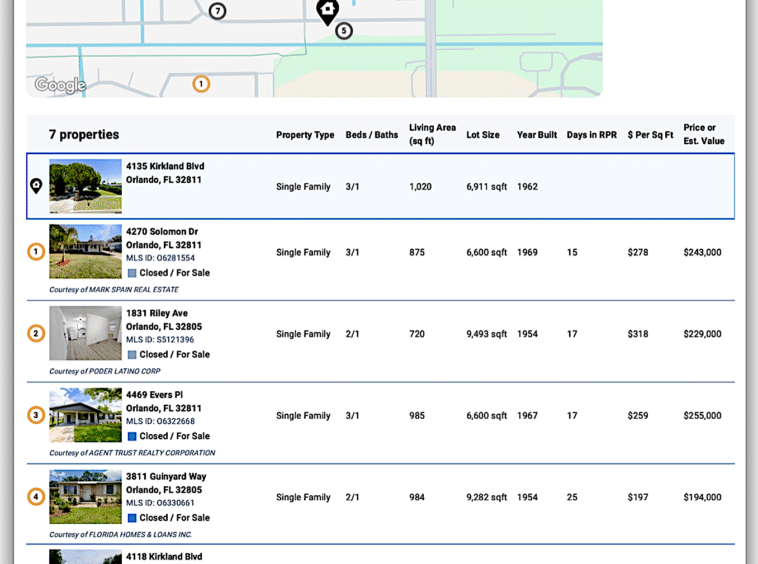Click orange map marker number 1
Image resolution: width=758 pixels, height=564 pixels.
point(201,84)
